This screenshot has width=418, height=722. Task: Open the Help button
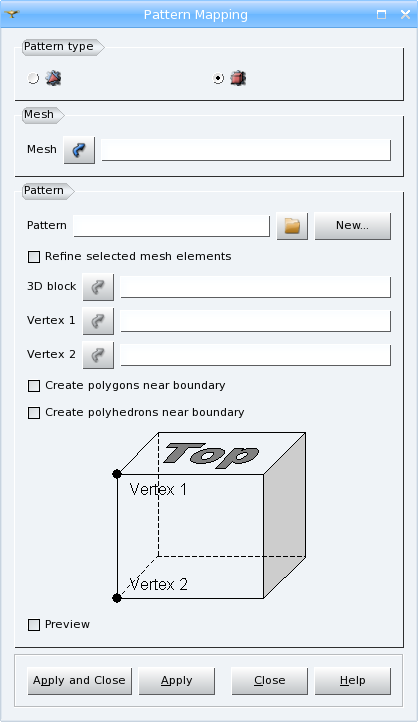pyautogui.click(x=353, y=681)
